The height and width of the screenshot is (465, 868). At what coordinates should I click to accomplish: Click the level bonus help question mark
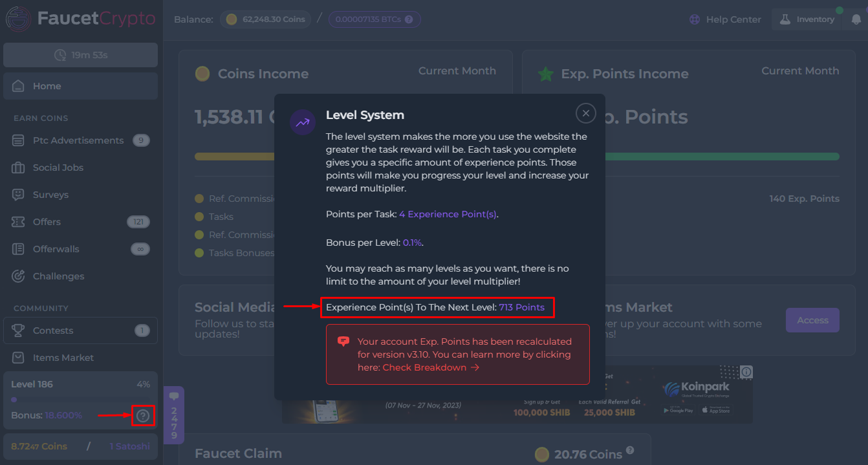click(143, 416)
